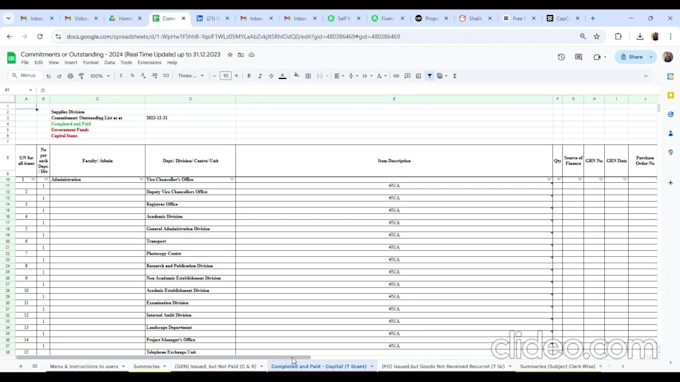The image size is (680, 382).
Task: Open the Help menu
Action: pos(172,63)
